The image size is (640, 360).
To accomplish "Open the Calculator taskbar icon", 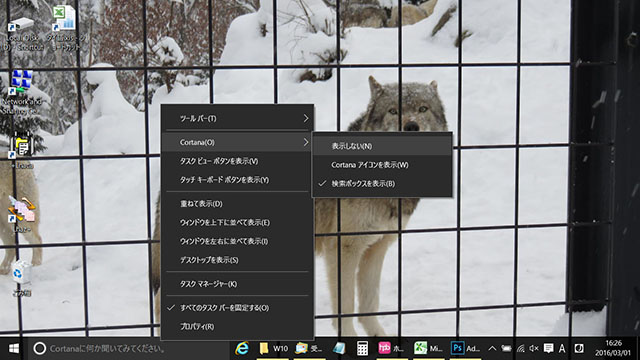I will pos(362,348).
